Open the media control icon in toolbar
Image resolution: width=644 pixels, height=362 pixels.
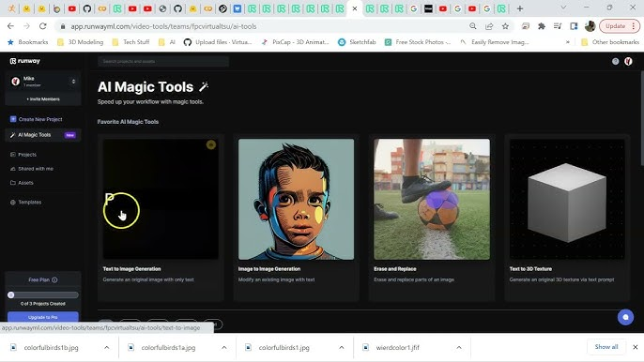[x=558, y=26]
